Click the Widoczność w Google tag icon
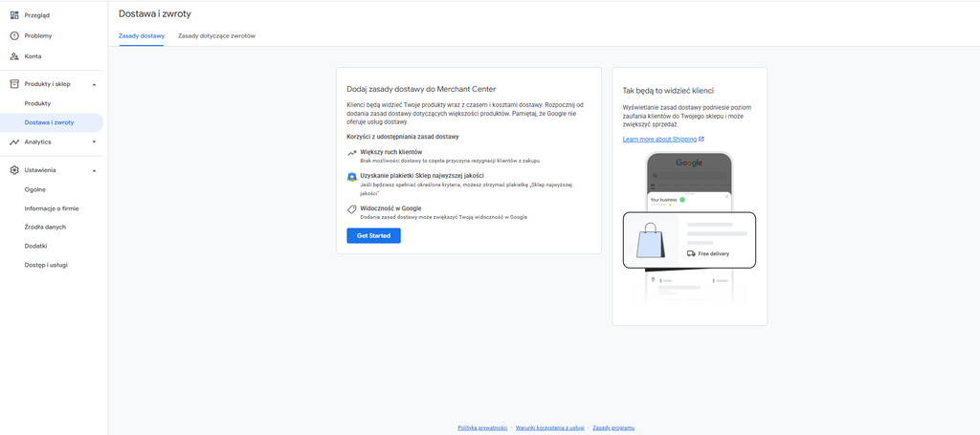The width and height of the screenshot is (980, 435). pyautogui.click(x=352, y=209)
